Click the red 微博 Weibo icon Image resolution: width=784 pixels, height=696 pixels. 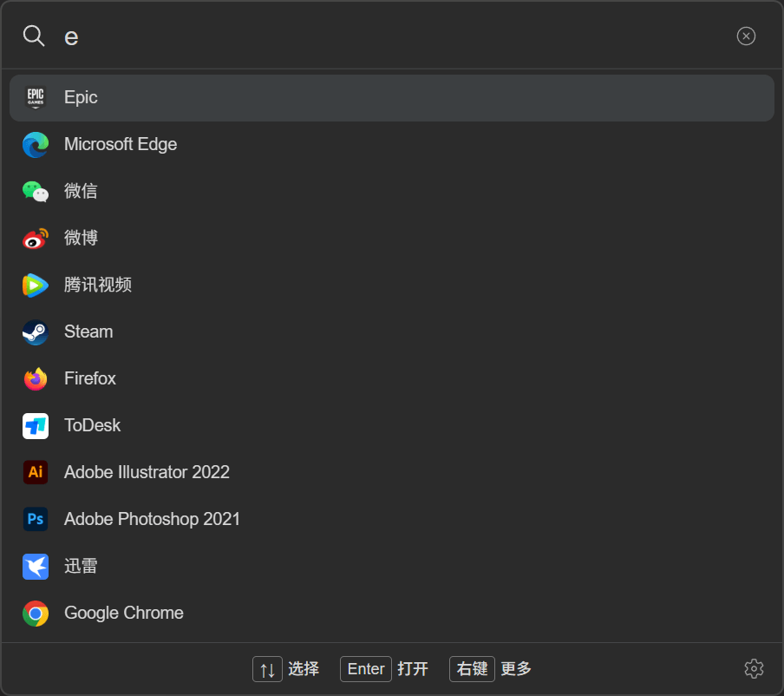[36, 239]
